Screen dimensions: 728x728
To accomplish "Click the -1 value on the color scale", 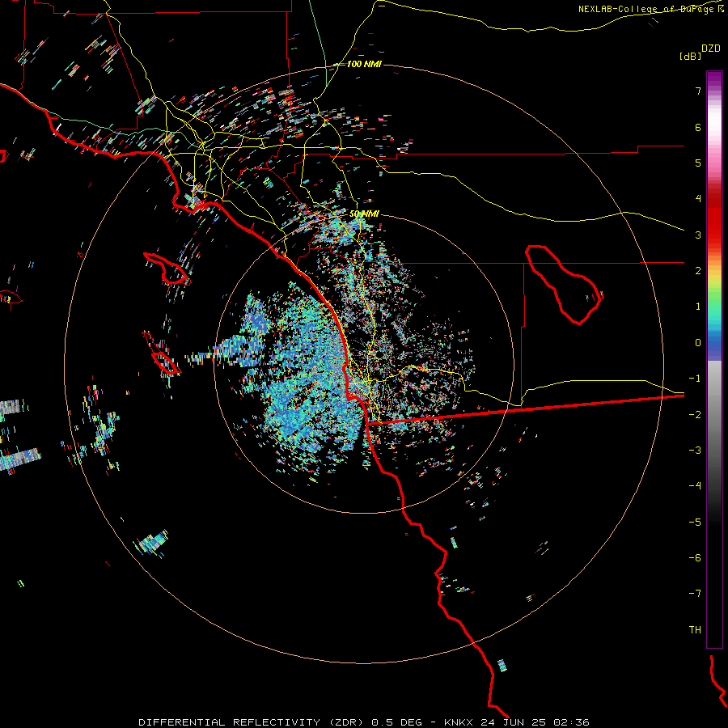I will pos(695,379).
